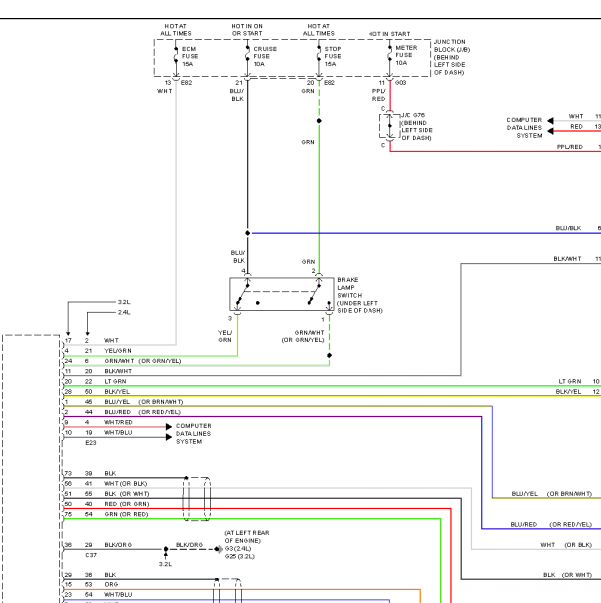Click the J/C G76 joint connector label
This screenshot has width=601, height=603.
point(416,127)
